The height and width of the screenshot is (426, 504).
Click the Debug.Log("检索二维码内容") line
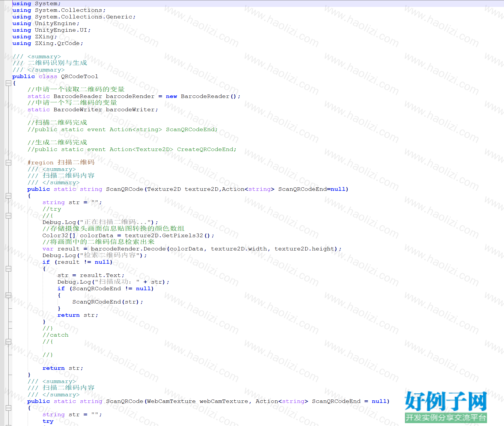click(95, 255)
